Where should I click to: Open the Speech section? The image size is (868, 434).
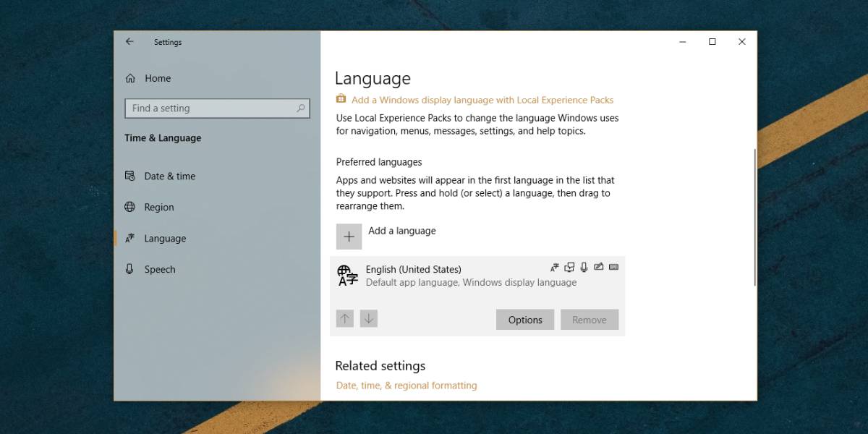pyautogui.click(x=150, y=269)
